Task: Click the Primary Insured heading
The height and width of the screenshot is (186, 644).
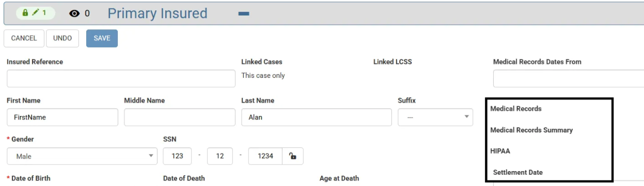Action: pyautogui.click(x=158, y=13)
